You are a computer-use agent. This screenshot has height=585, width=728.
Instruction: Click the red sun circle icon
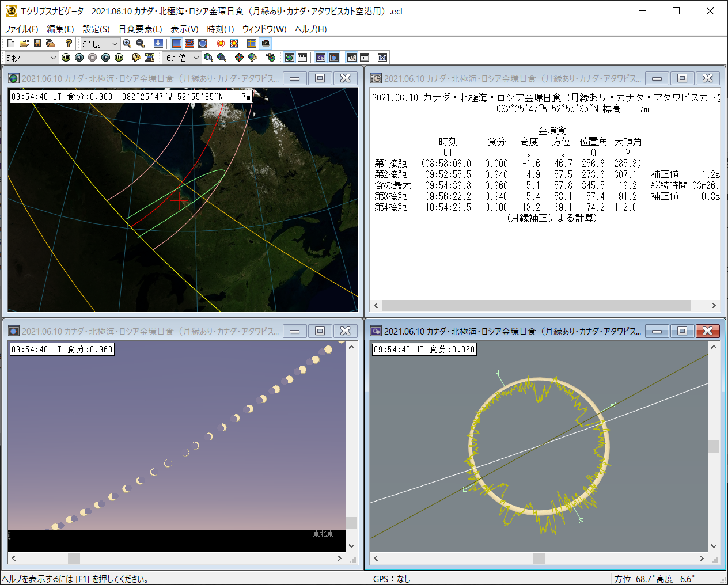[221, 44]
